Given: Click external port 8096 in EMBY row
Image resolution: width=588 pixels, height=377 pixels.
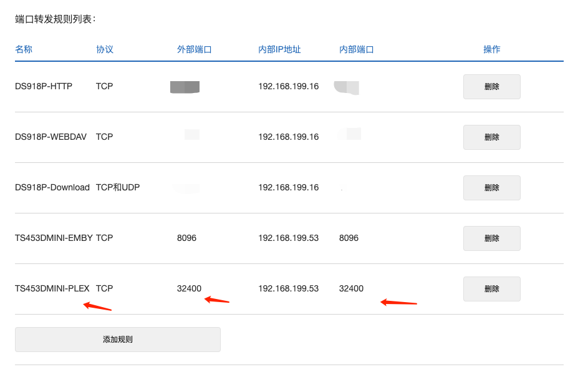Looking at the screenshot, I should coord(186,238).
